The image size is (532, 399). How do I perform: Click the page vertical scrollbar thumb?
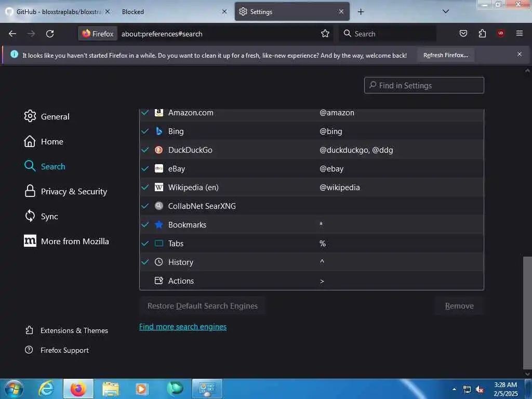pyautogui.click(x=527, y=312)
